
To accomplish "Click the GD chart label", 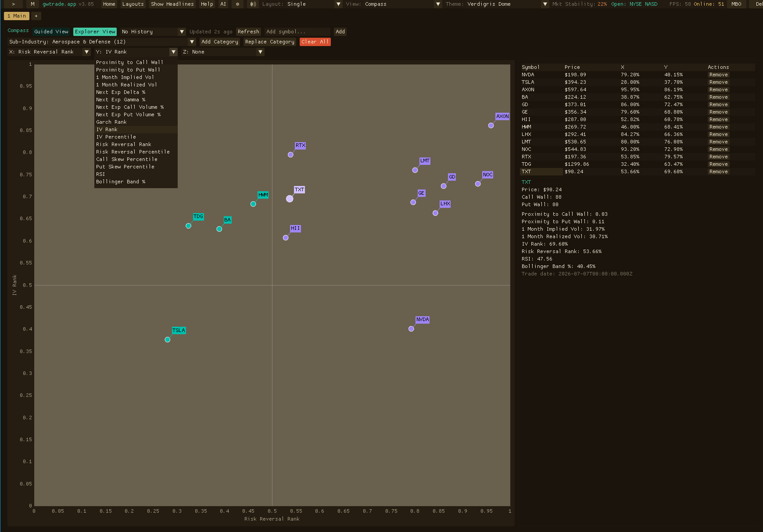I will [452, 177].
